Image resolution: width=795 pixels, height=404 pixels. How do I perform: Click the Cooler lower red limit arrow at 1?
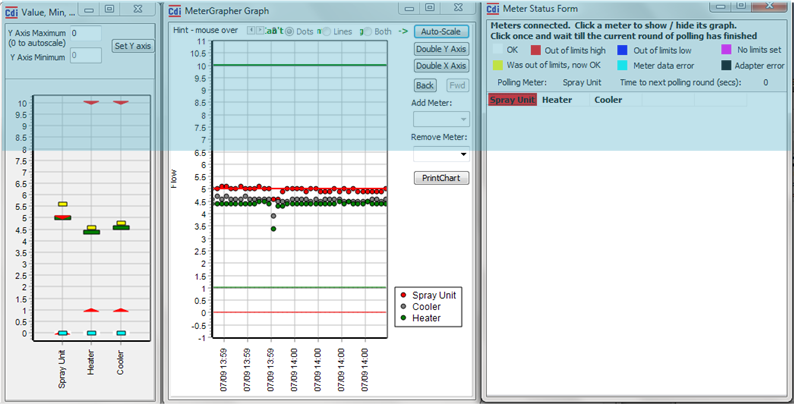click(121, 310)
